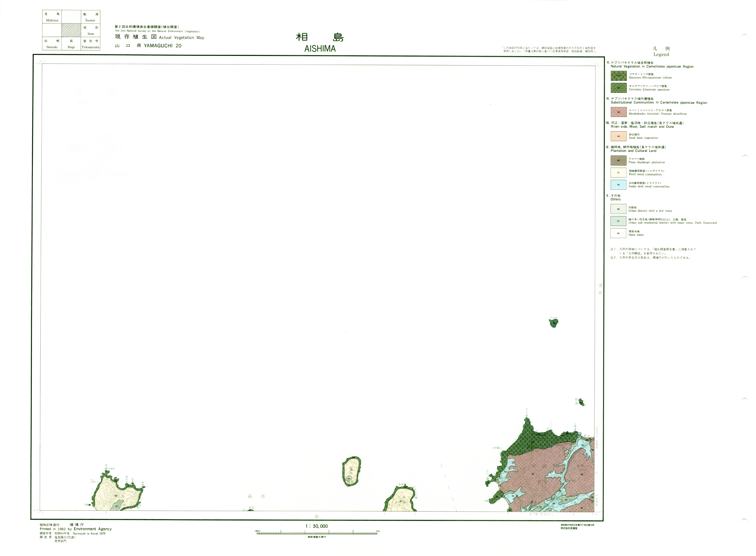Click the hatched current-sheet cell in the index grid

71,30
